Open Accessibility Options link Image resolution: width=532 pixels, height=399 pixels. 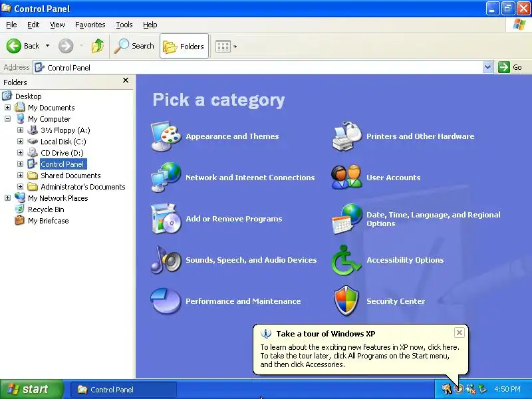pyautogui.click(x=405, y=260)
